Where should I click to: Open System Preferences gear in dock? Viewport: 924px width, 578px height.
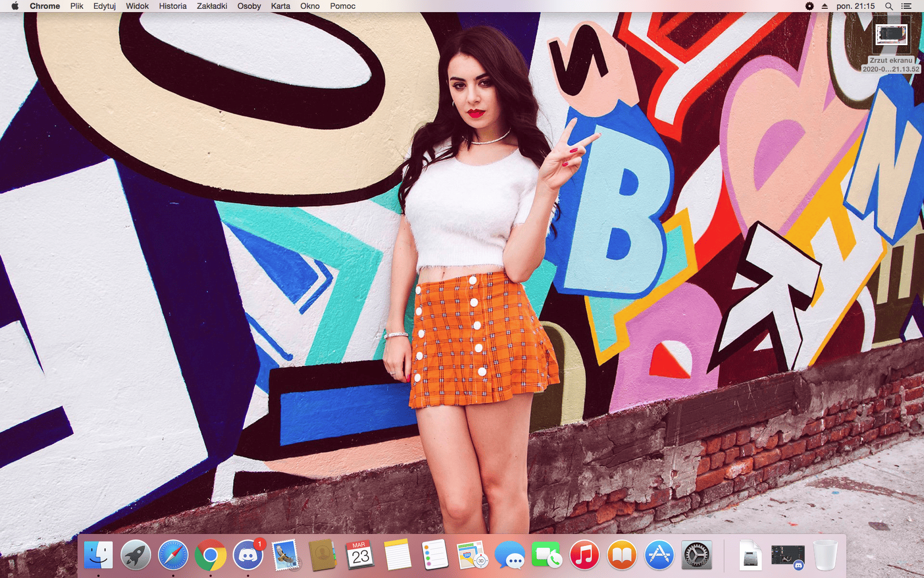696,555
